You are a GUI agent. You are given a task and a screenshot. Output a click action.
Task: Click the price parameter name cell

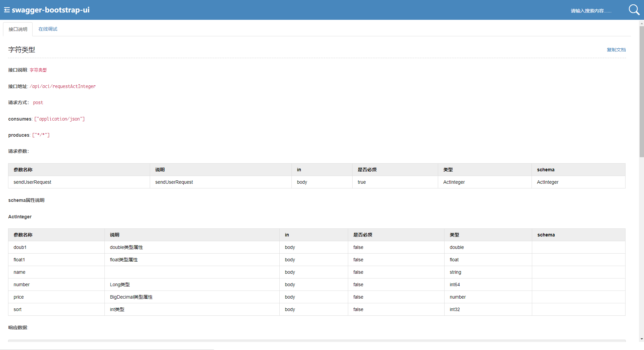pos(18,297)
